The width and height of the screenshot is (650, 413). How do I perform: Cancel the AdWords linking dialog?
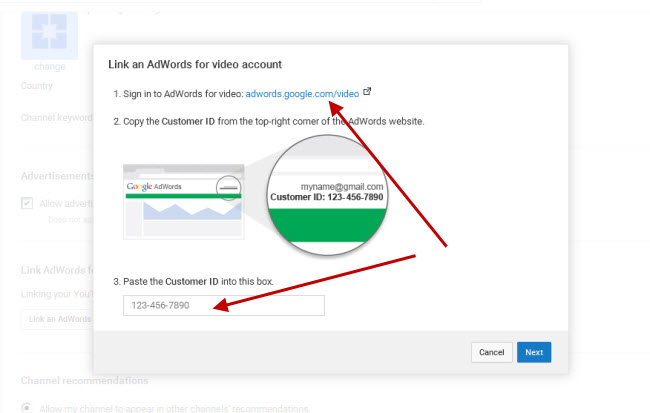click(x=492, y=352)
